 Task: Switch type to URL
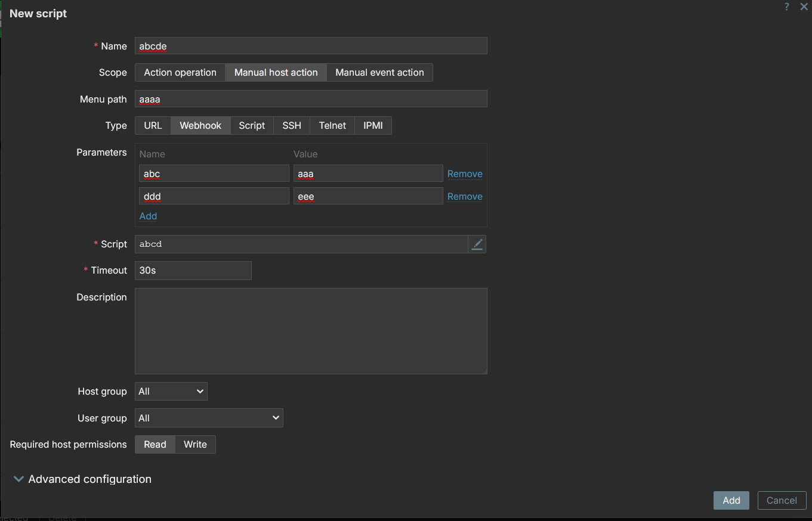point(153,126)
